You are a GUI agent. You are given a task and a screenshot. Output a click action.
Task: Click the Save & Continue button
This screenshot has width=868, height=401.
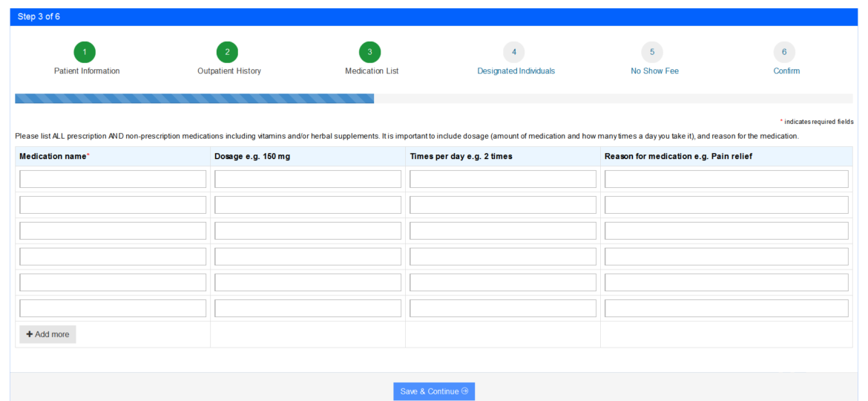coord(434,391)
